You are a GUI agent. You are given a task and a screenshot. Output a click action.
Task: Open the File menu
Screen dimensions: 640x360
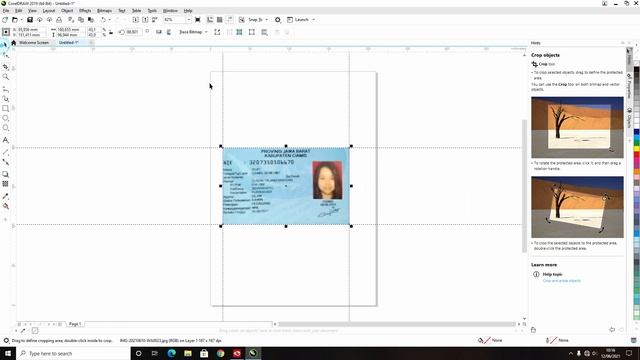6,11
